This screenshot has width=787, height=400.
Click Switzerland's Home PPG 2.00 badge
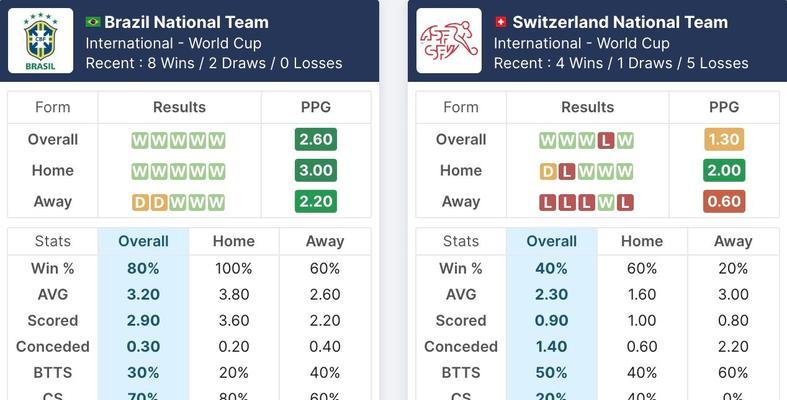point(724,171)
